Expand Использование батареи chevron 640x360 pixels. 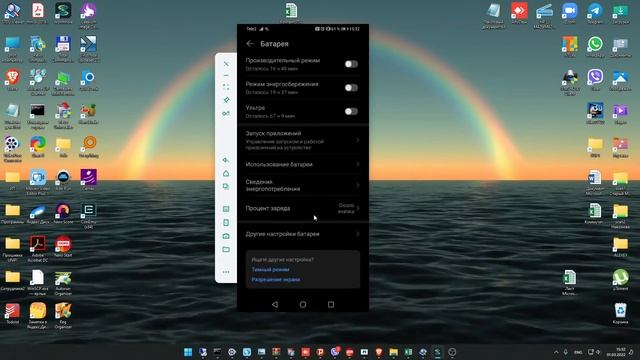click(358, 164)
